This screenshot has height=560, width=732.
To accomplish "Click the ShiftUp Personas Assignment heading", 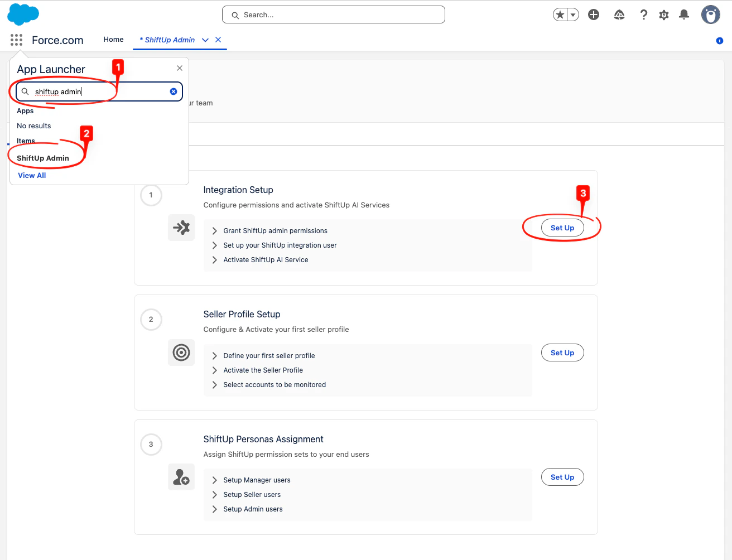I will coord(263,440).
